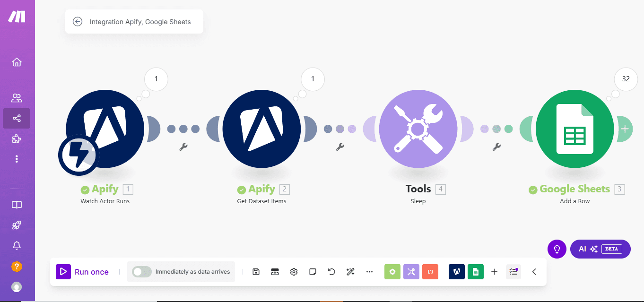644x302 pixels.
Task: Open the Apify Watch Actor Runs module
Action: (105, 129)
